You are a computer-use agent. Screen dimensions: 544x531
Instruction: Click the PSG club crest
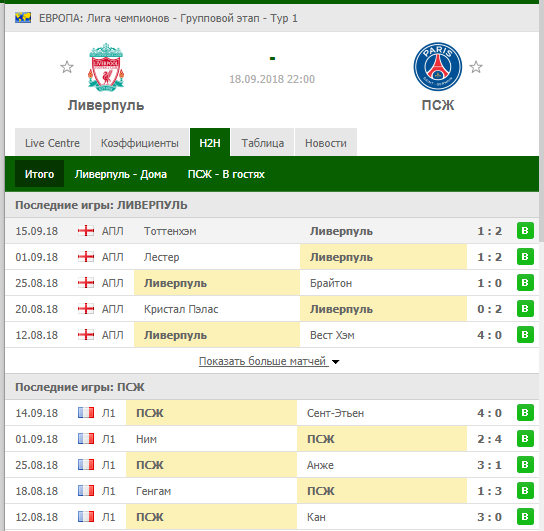[437, 67]
